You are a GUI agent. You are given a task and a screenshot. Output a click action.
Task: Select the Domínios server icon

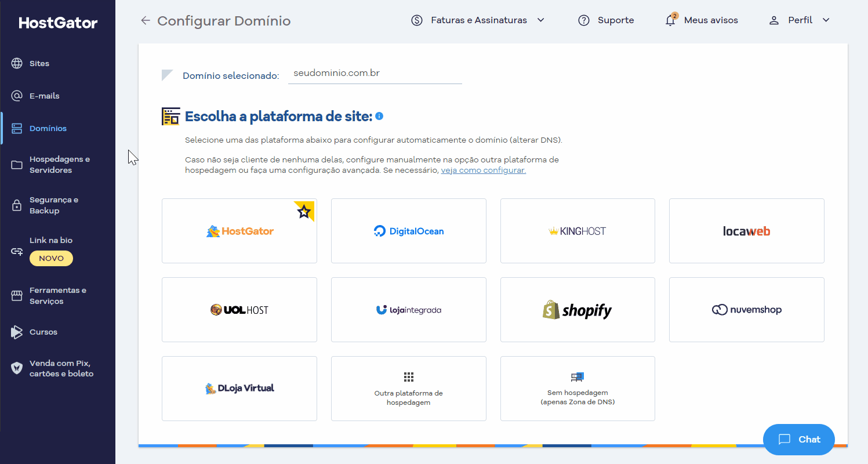click(x=17, y=128)
